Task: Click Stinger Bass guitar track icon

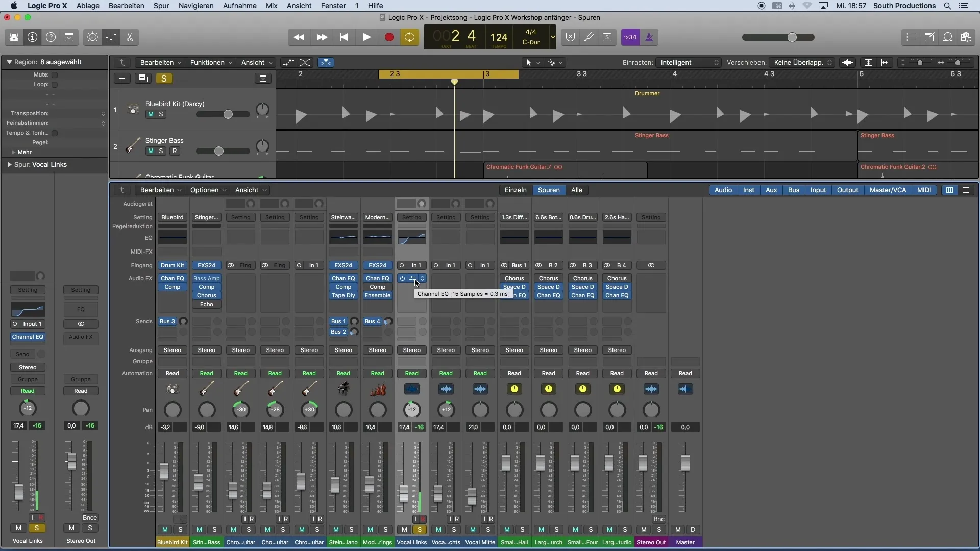Action: pos(133,146)
